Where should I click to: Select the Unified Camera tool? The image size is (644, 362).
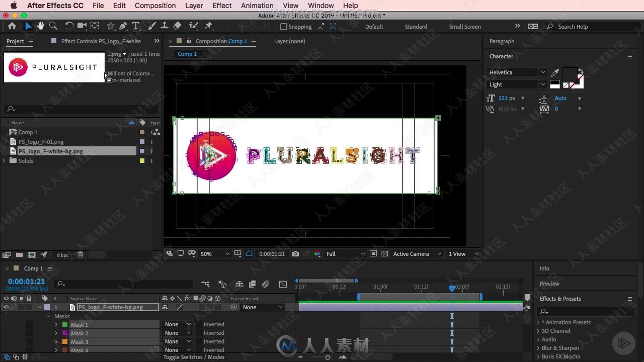(82, 26)
